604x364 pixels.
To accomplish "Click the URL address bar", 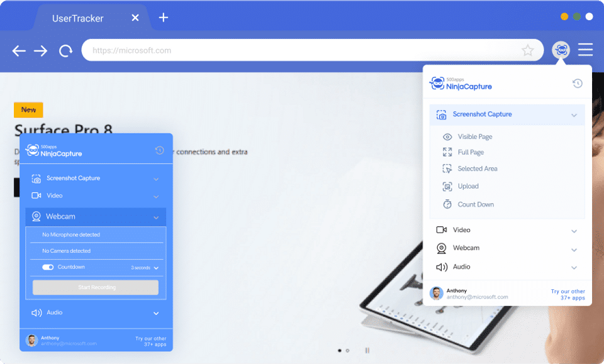I will coord(313,50).
